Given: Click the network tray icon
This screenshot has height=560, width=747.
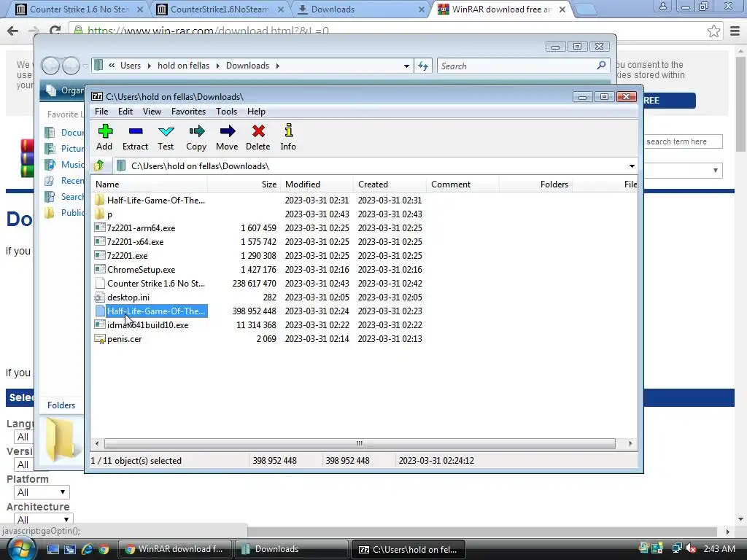Looking at the screenshot, I should (676, 548).
